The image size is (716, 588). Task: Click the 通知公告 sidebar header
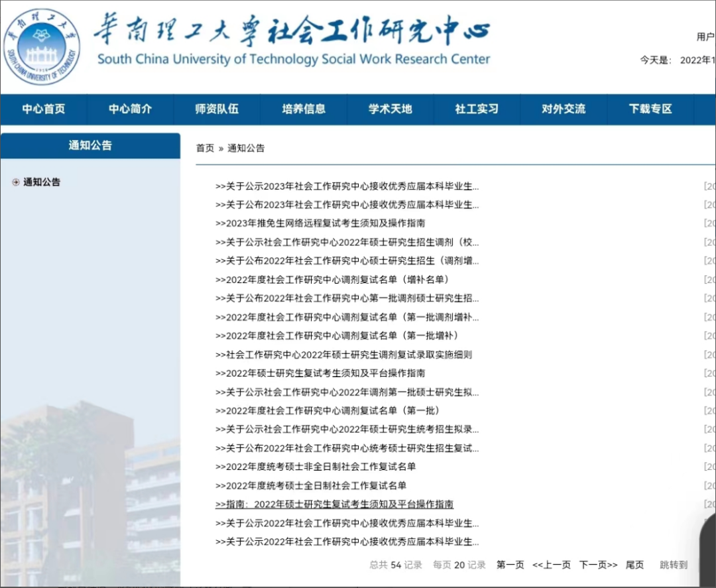(x=90, y=146)
